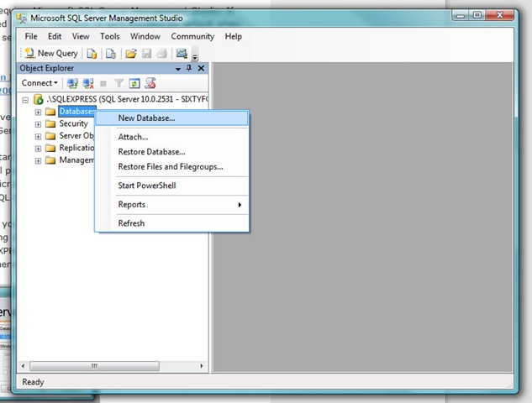The height and width of the screenshot is (403, 532).
Task: Click the Stop icon in Object Explorer
Action: tap(103, 83)
